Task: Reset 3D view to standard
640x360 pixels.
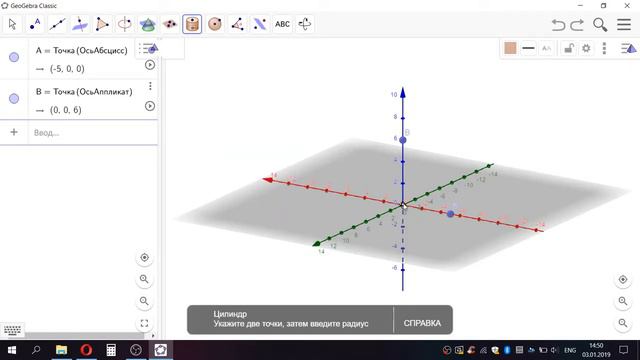Action: click(x=623, y=280)
